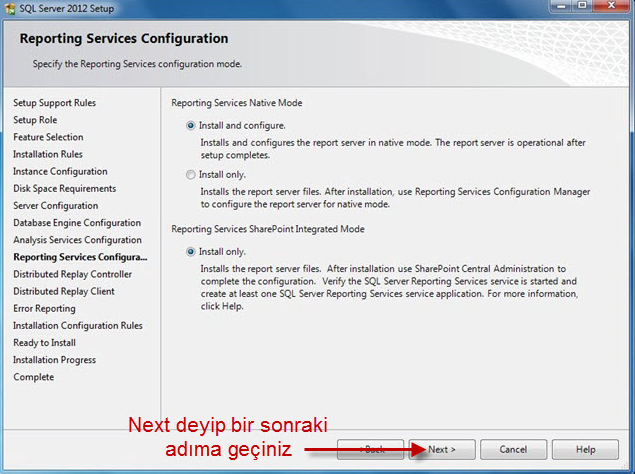Minimize the SQL Server 2012 Setup window
The width and height of the screenshot is (635, 474).
click(x=562, y=6)
